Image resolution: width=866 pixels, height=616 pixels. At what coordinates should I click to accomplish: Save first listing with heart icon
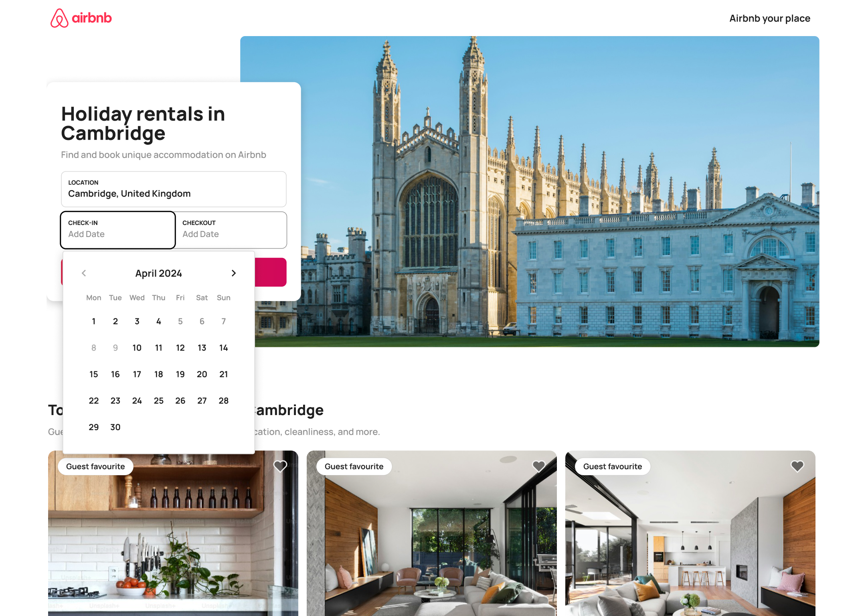[280, 466]
